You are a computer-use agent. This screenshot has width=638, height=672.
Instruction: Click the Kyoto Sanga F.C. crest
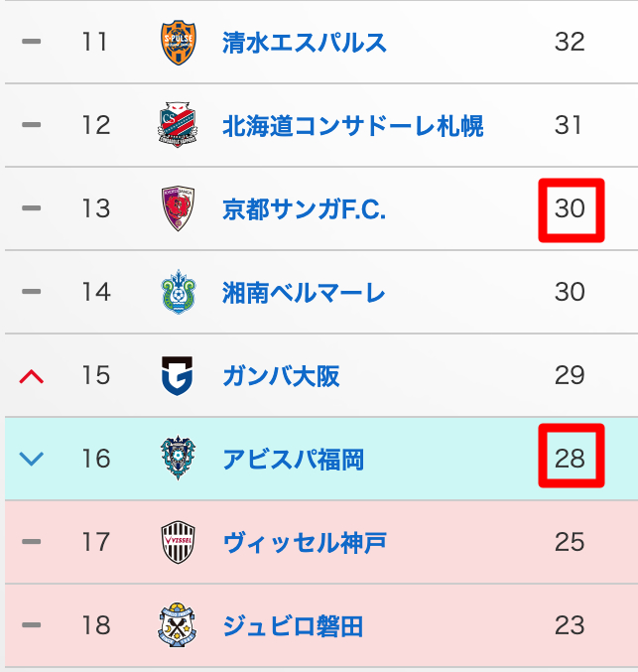(179, 209)
